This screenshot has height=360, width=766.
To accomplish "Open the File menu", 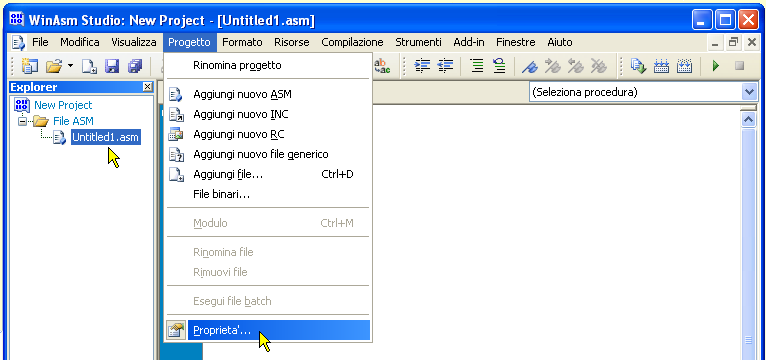I will pos(40,42).
